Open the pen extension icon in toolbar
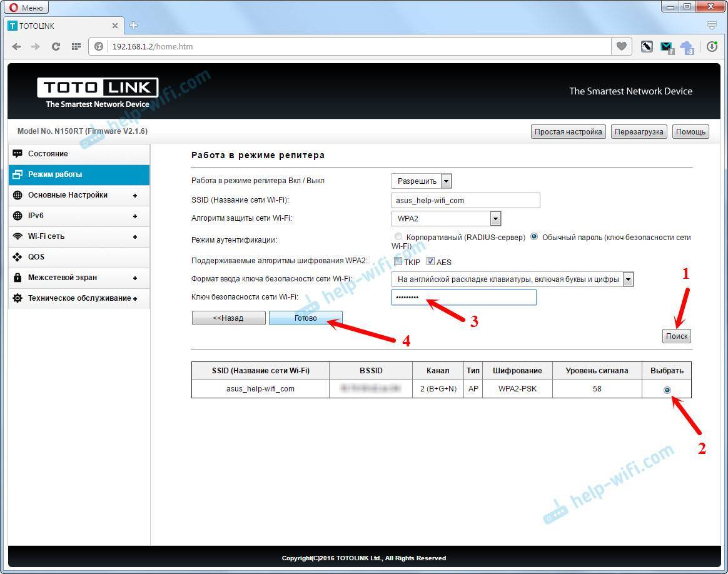 (647, 46)
